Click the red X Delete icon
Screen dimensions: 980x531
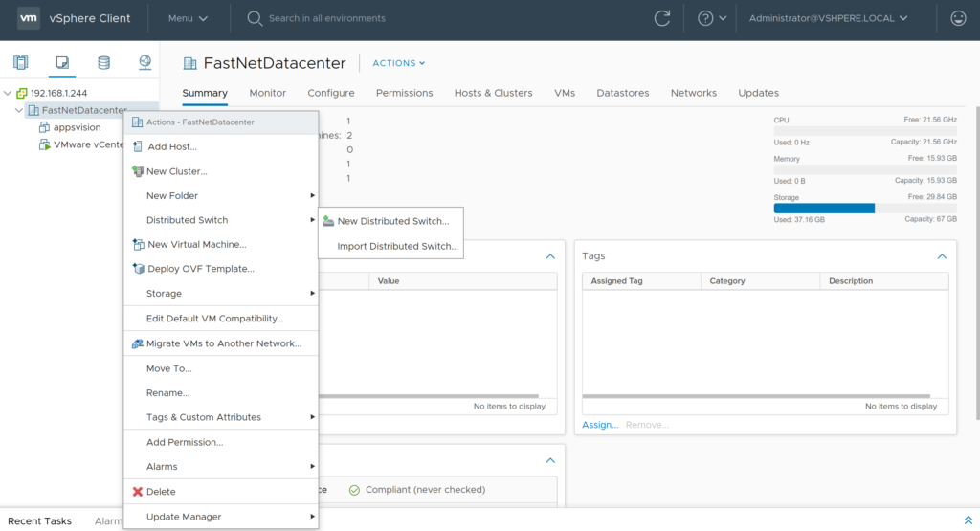point(138,492)
